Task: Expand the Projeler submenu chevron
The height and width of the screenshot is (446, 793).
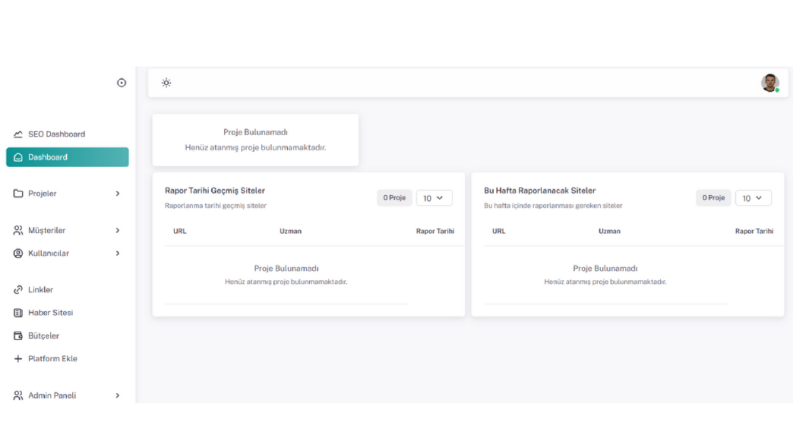Action: (117, 194)
